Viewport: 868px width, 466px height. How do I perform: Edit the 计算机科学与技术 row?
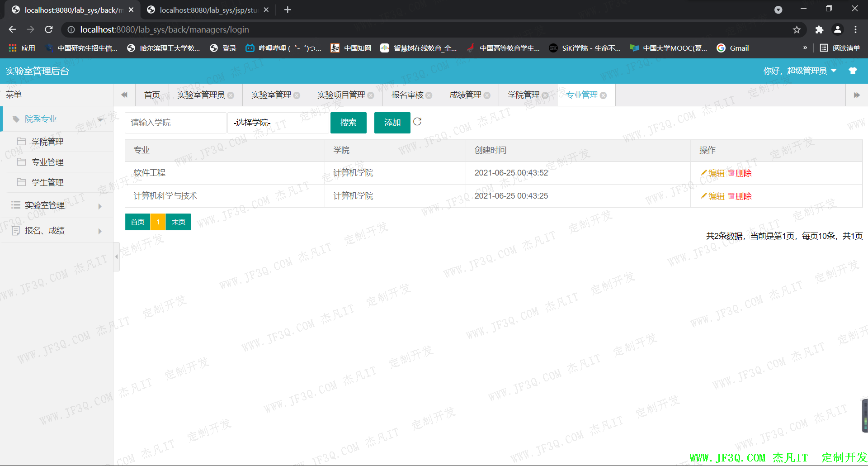(712, 196)
